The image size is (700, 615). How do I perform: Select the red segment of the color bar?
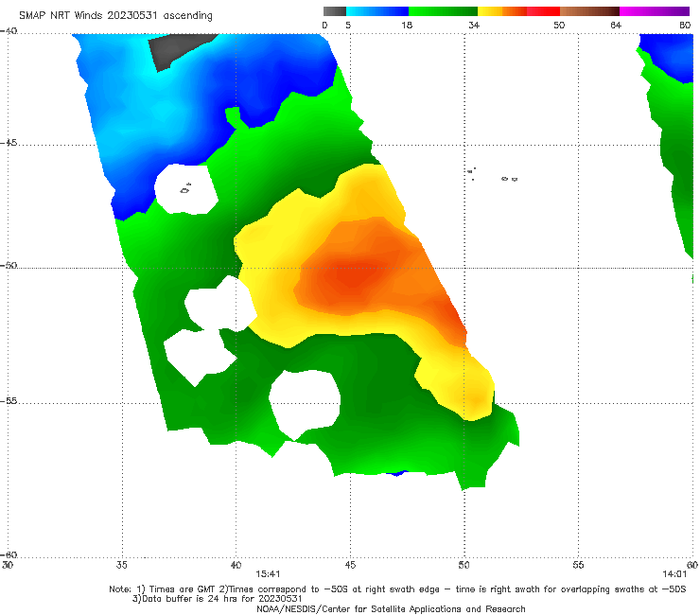543,11
